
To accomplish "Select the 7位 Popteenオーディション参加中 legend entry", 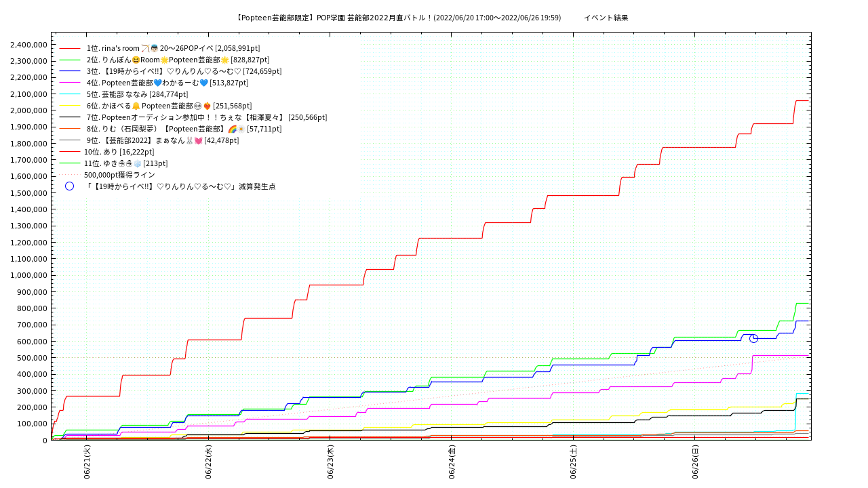I will coord(206,118).
